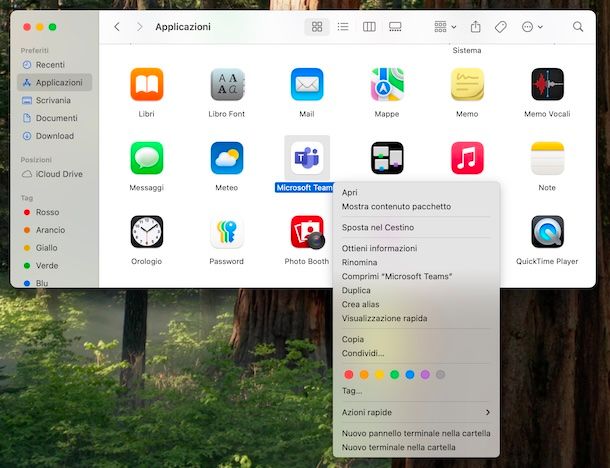Switch to list view in toolbar
610x468 pixels.
click(x=343, y=26)
